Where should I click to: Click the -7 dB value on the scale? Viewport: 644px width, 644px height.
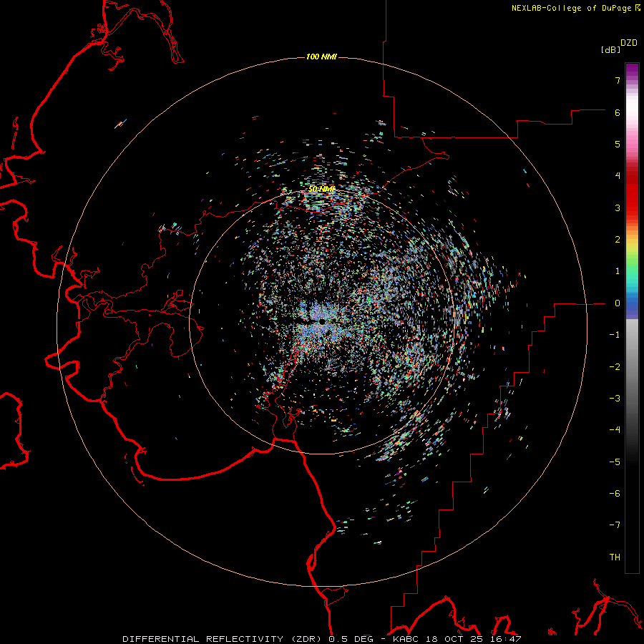(x=615, y=525)
